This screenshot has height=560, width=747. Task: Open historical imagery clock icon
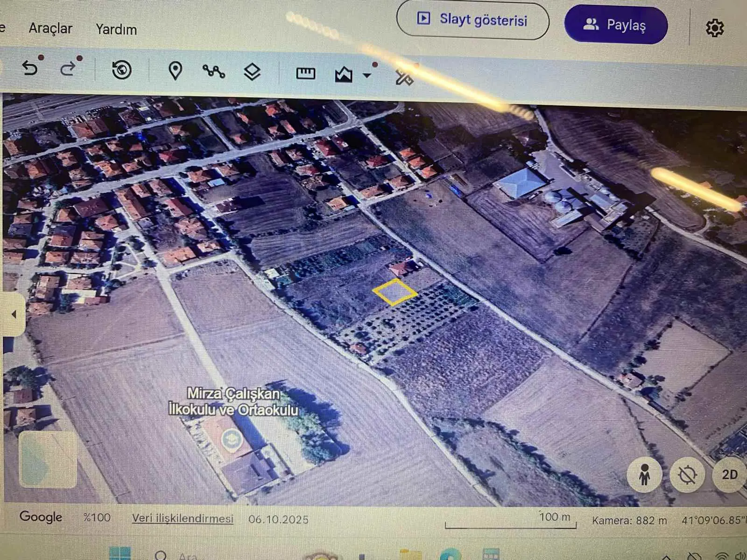(x=122, y=70)
